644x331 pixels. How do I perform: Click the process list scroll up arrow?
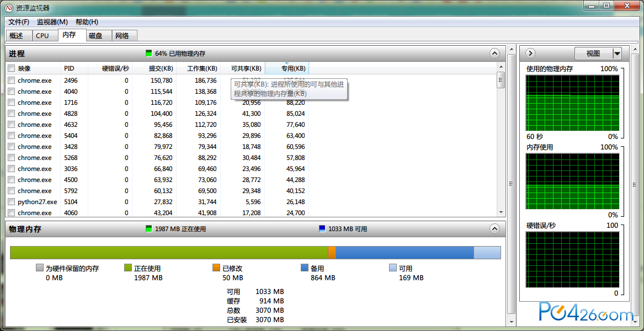[501, 67]
